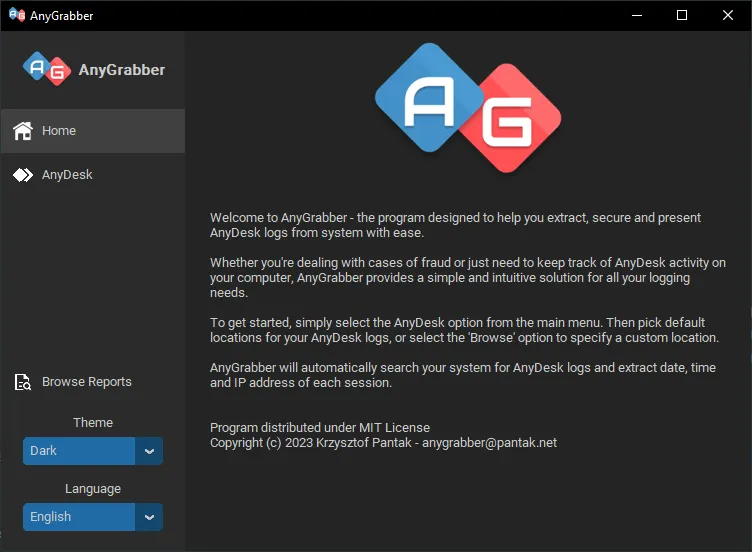The width and height of the screenshot is (752, 552).
Task: Click the anygrabber@pantak.net email text
Action: [x=489, y=443]
